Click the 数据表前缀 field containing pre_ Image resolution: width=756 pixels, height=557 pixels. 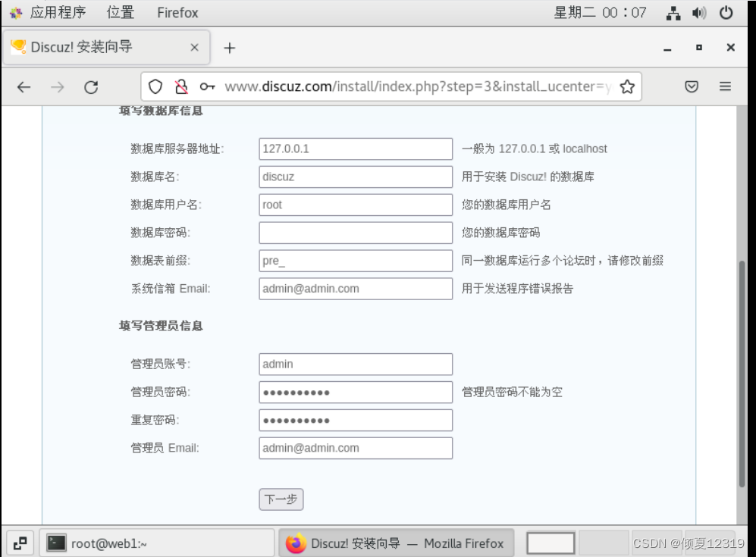(356, 261)
